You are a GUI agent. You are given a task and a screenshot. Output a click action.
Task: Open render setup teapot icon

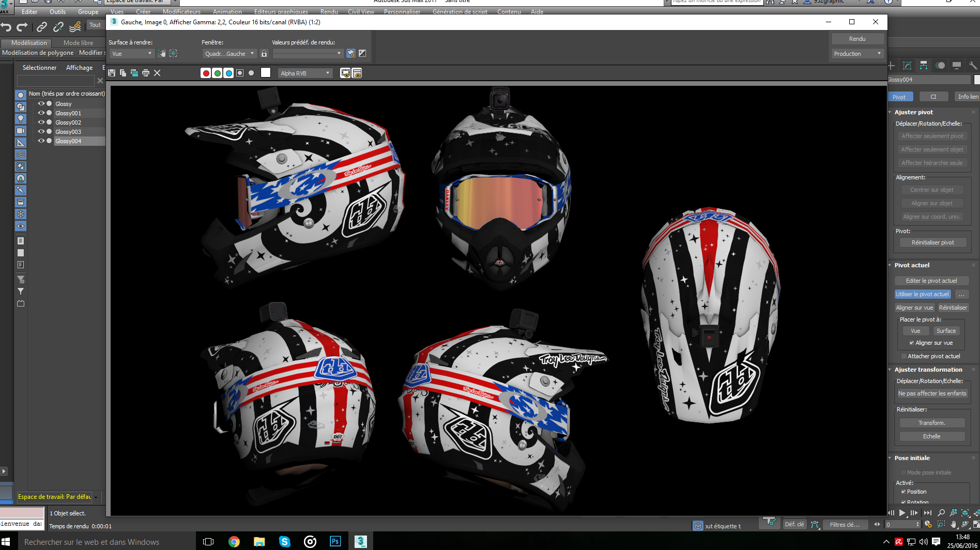pos(351,53)
